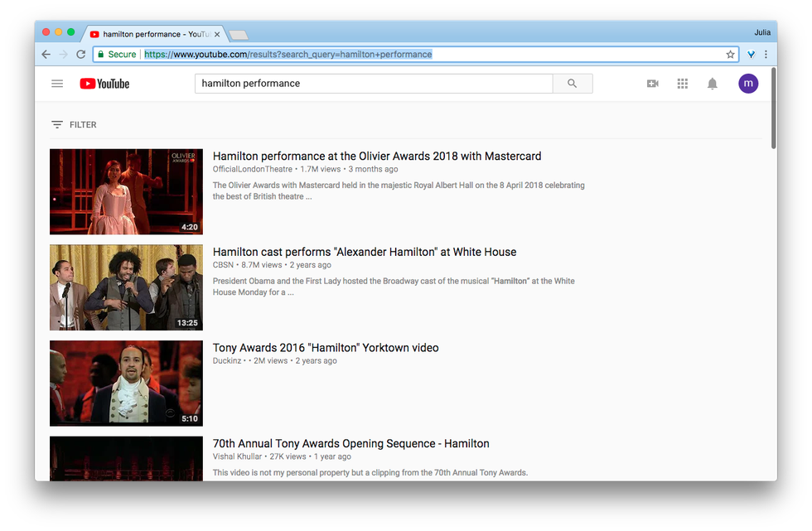This screenshot has height=531, width=812.
Task: Open the notifications bell
Action: tap(712, 84)
